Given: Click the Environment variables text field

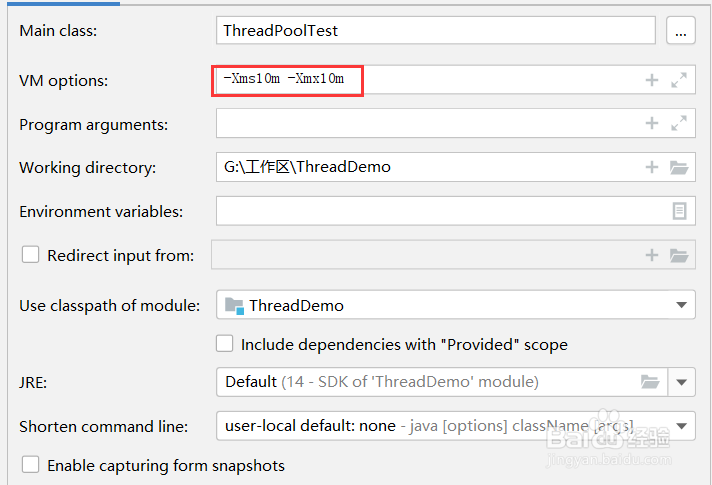Looking at the screenshot, I should pyautogui.click(x=435, y=211).
